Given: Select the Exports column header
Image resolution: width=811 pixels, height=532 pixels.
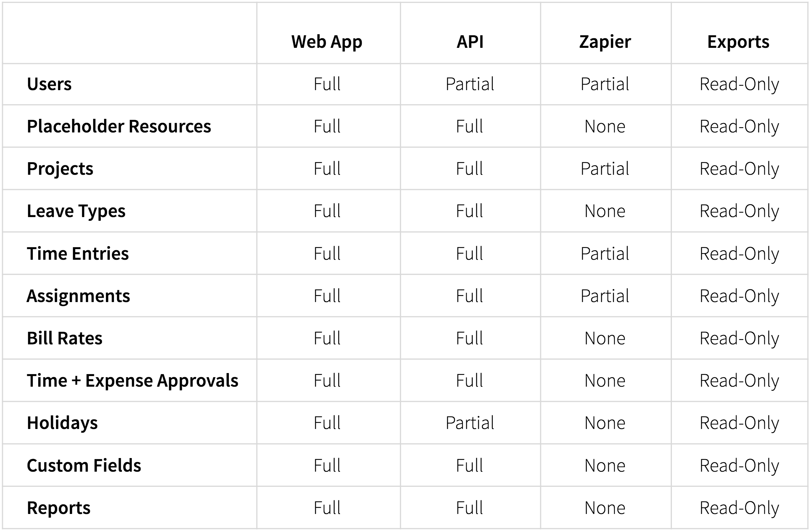Looking at the screenshot, I should (x=738, y=42).
